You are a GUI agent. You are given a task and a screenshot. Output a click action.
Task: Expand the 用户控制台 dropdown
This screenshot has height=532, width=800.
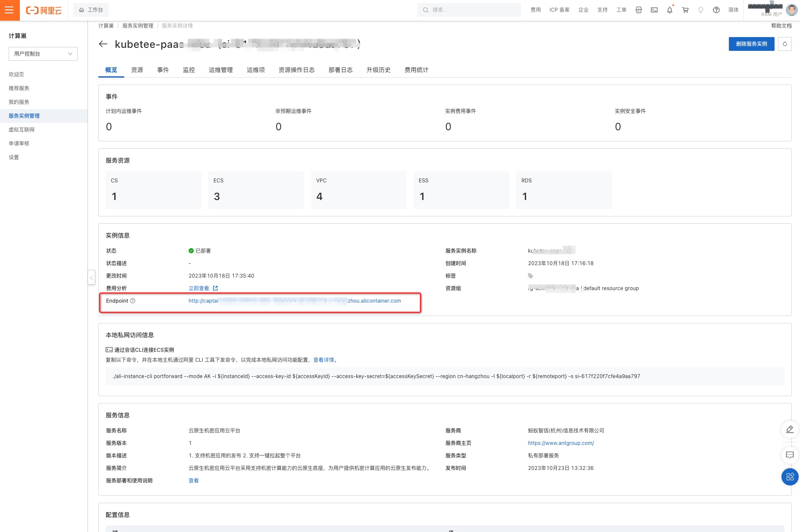tap(43, 54)
